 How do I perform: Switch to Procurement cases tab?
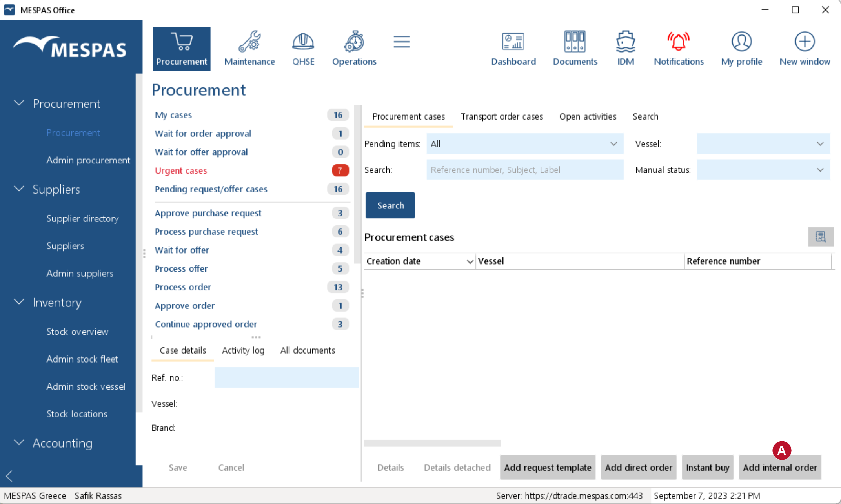pos(408,116)
